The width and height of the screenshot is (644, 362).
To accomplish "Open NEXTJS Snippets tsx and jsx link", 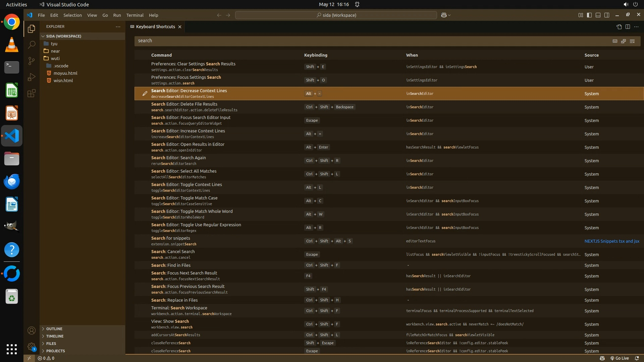I will coord(611,241).
